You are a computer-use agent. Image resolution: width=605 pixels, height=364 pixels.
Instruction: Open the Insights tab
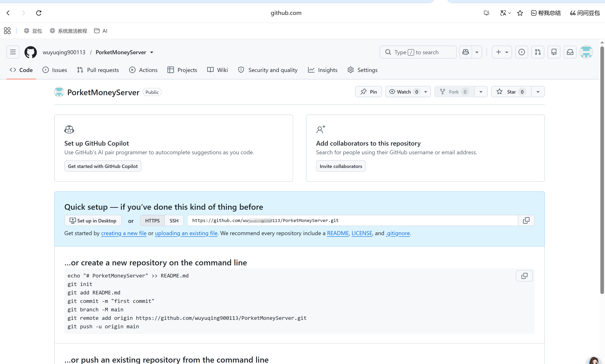[323, 70]
